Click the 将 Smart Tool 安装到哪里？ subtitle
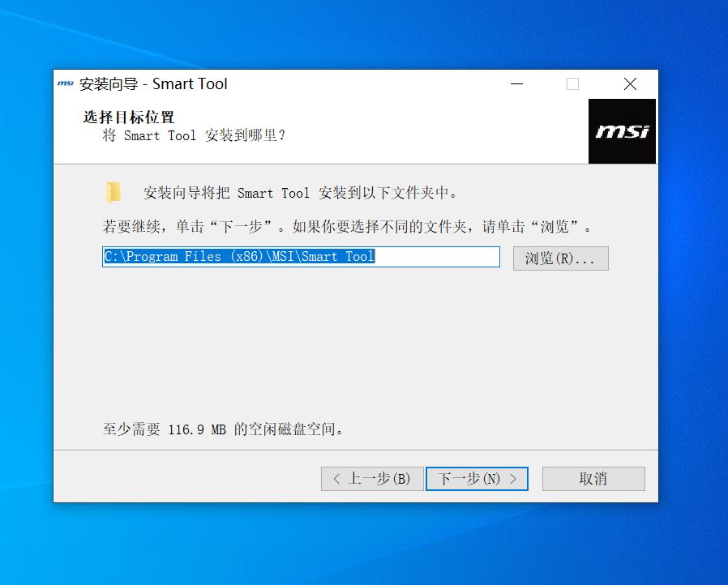 pos(194,135)
